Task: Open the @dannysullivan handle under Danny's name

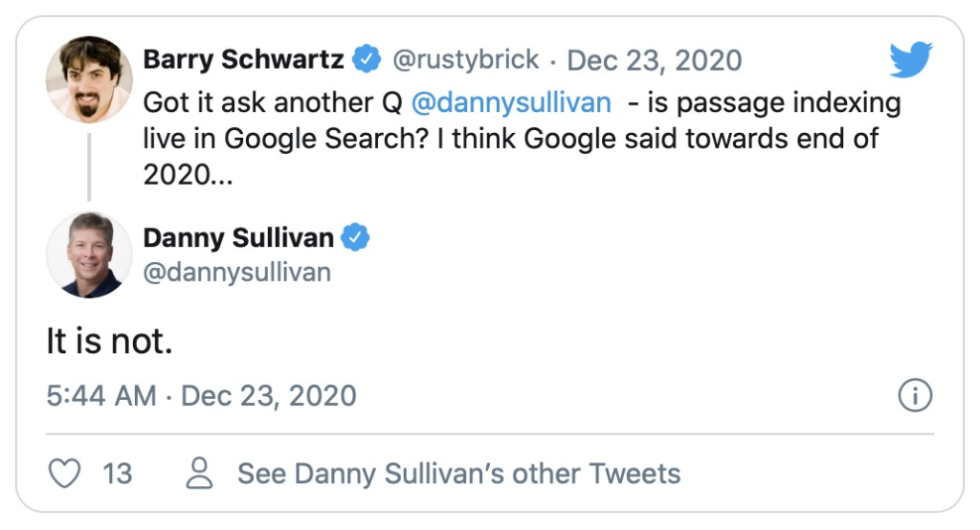Action: [x=237, y=273]
